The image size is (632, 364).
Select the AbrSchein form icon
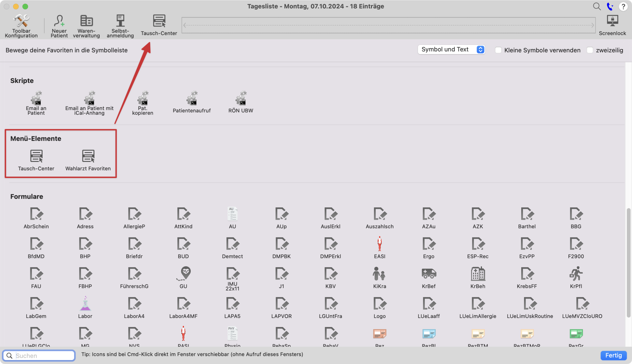coord(36,218)
